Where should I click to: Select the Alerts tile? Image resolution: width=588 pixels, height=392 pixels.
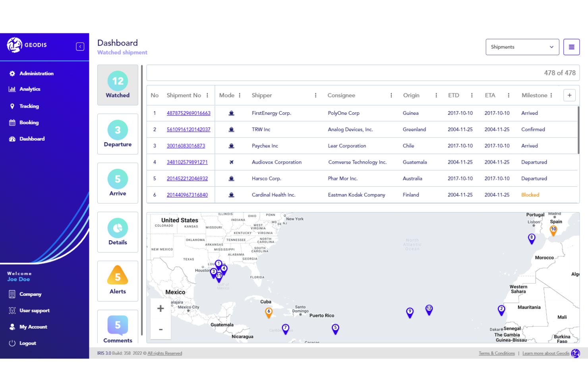tap(118, 281)
